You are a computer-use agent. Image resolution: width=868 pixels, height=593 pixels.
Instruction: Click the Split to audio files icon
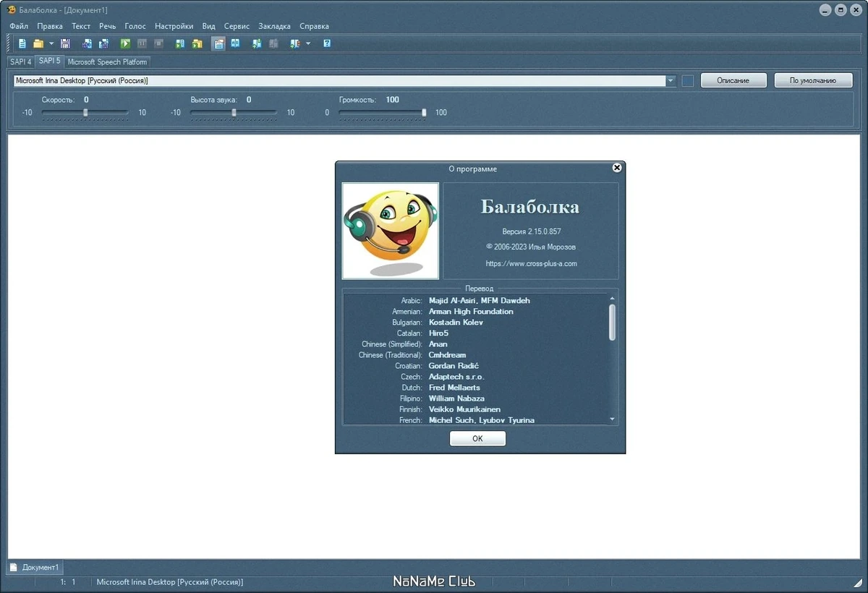(104, 43)
